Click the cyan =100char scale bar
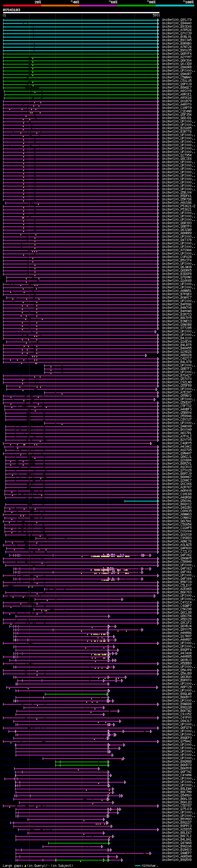 coord(138,866)
